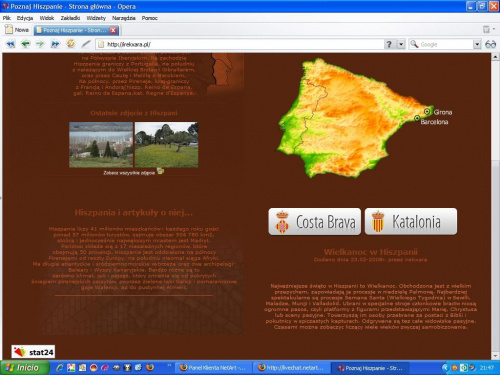The height and width of the screenshot is (375, 500).
Task: Open the Zakładki menu
Action: [70, 18]
